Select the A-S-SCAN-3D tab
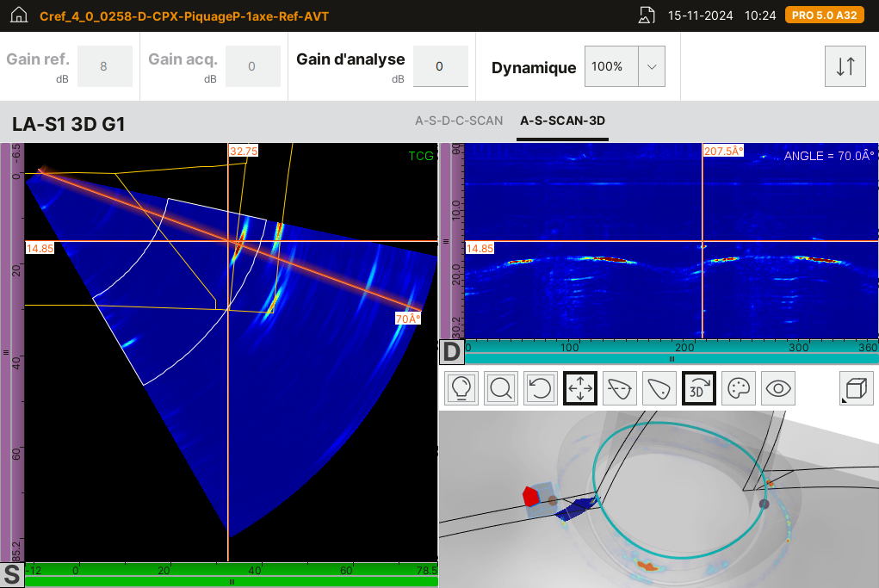 tap(563, 121)
